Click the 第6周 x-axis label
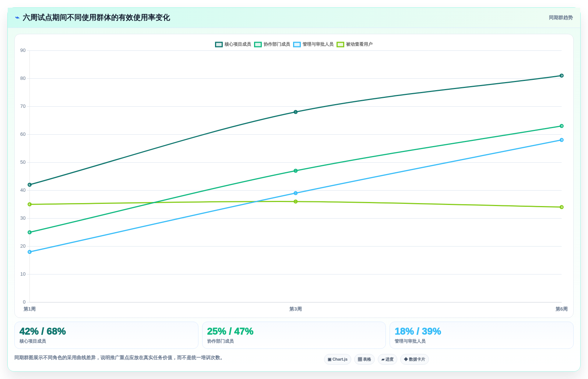Screen dimensions: 588x379 click(x=561, y=309)
